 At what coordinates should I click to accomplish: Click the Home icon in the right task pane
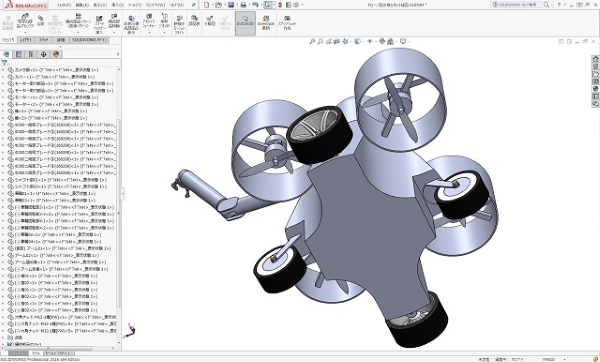(595, 59)
